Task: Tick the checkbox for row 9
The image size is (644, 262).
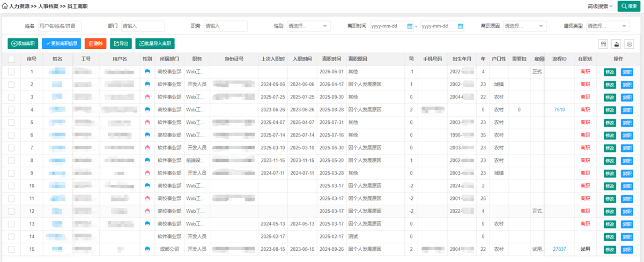Action: [x=11, y=173]
